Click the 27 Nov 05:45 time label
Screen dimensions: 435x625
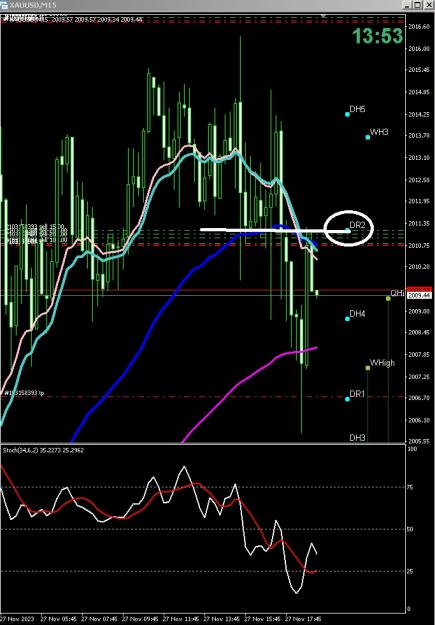(59, 619)
